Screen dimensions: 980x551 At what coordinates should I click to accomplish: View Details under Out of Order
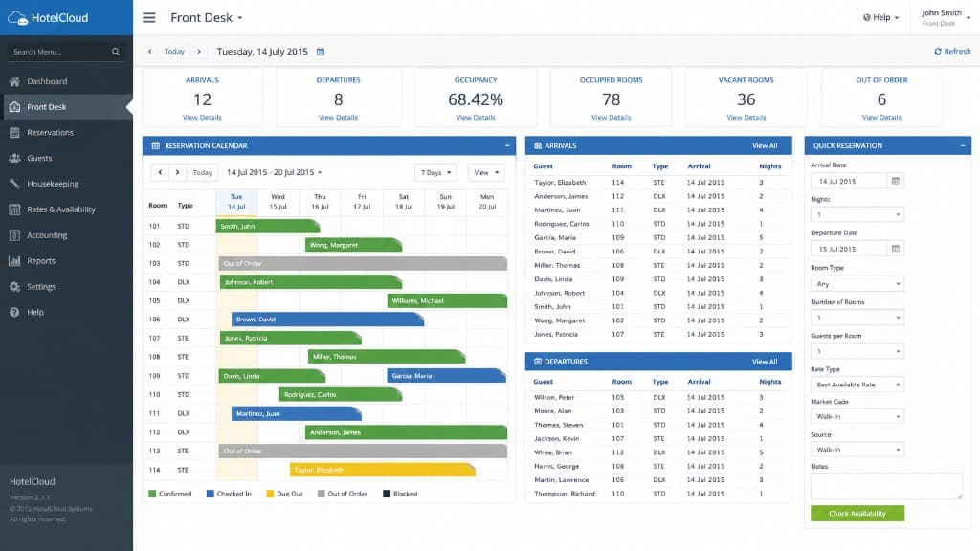881,118
